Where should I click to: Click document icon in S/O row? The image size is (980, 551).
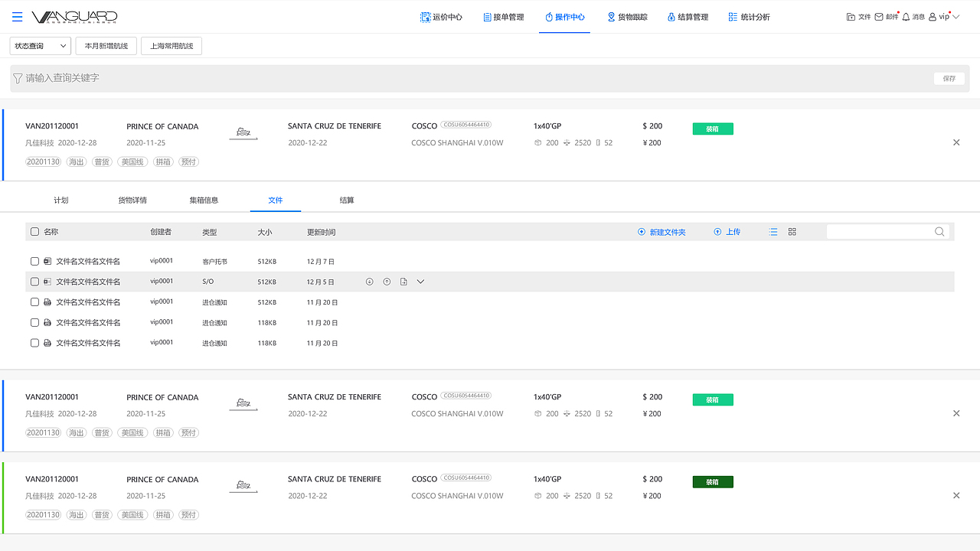point(404,282)
